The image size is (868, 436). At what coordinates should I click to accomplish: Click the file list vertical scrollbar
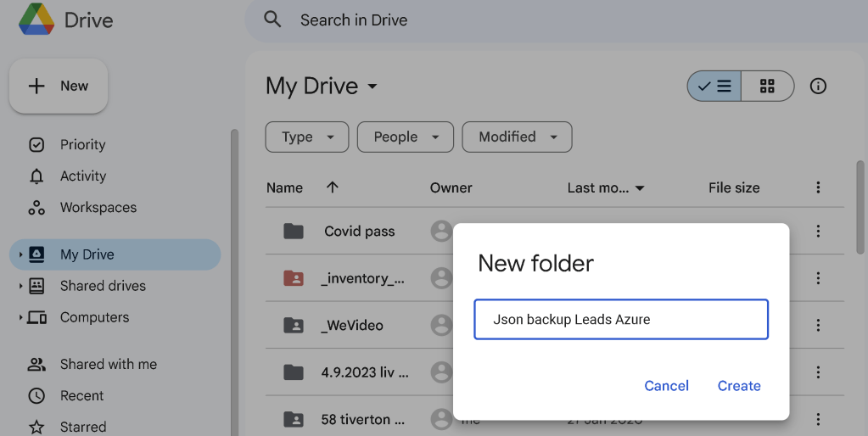pyautogui.click(x=860, y=208)
